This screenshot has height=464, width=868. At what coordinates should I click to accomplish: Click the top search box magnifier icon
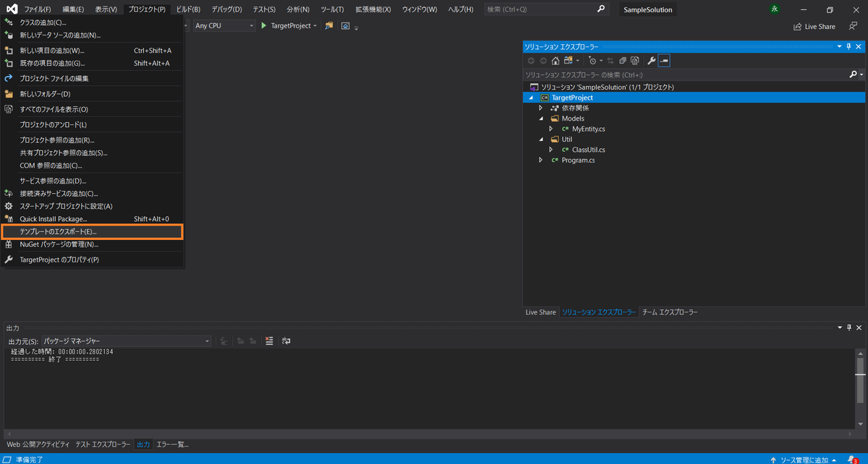tap(601, 9)
